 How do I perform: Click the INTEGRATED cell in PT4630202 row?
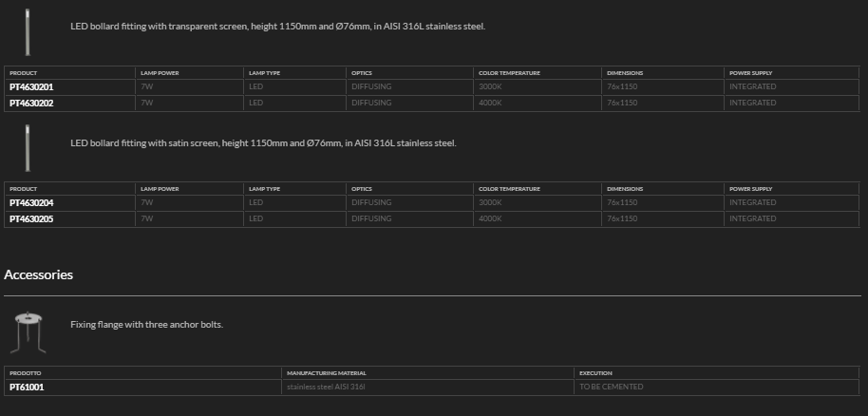tap(752, 103)
